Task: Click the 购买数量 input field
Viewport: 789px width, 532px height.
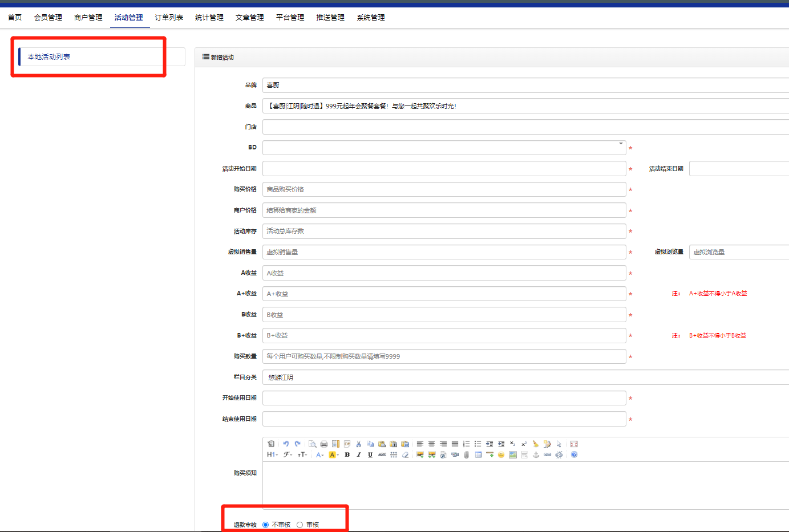Action: 444,356
